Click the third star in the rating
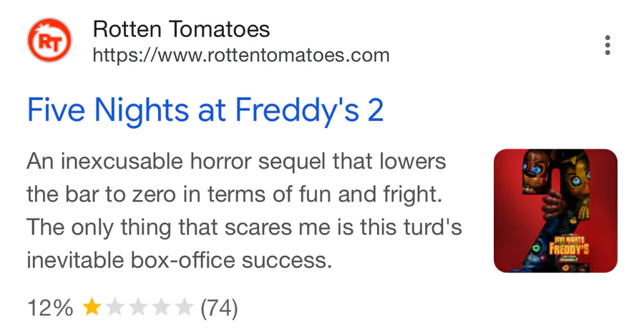Viewport: 644px width, 331px height. point(138,308)
